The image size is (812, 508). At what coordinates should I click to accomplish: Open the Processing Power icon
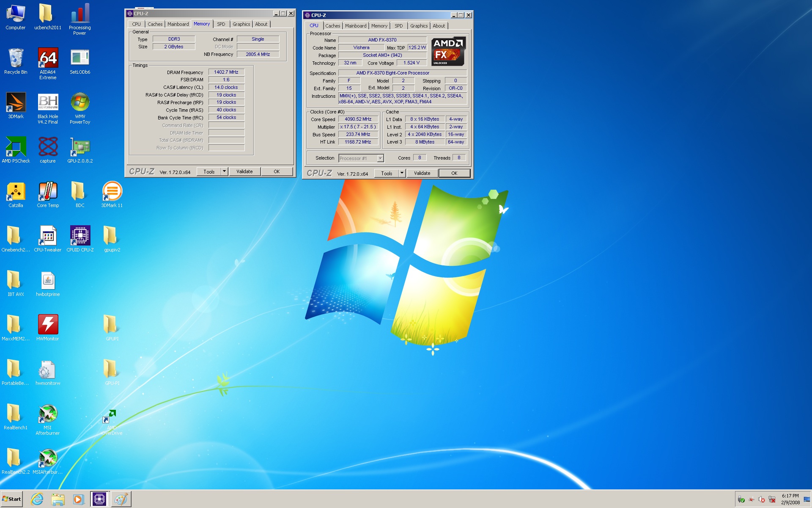pos(80,19)
